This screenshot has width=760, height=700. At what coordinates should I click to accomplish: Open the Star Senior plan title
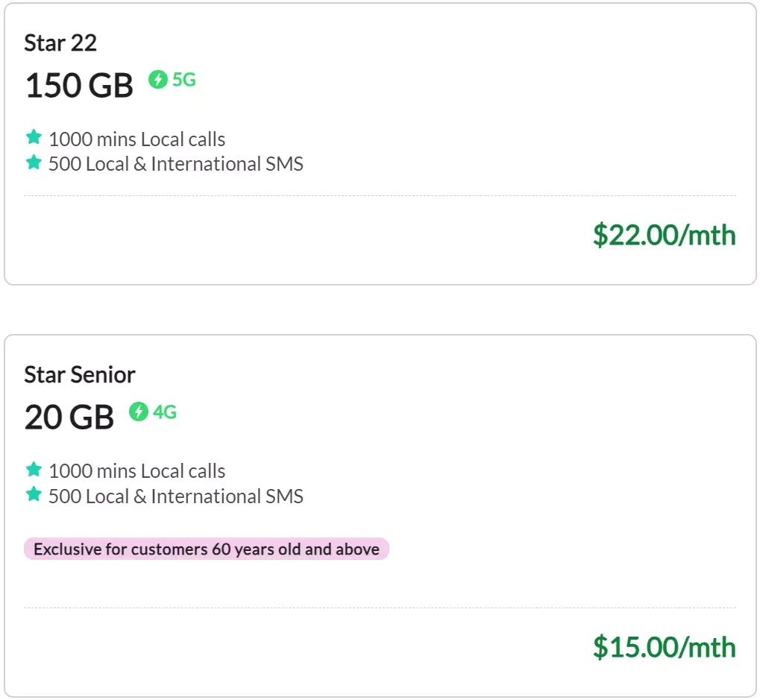[x=80, y=375]
